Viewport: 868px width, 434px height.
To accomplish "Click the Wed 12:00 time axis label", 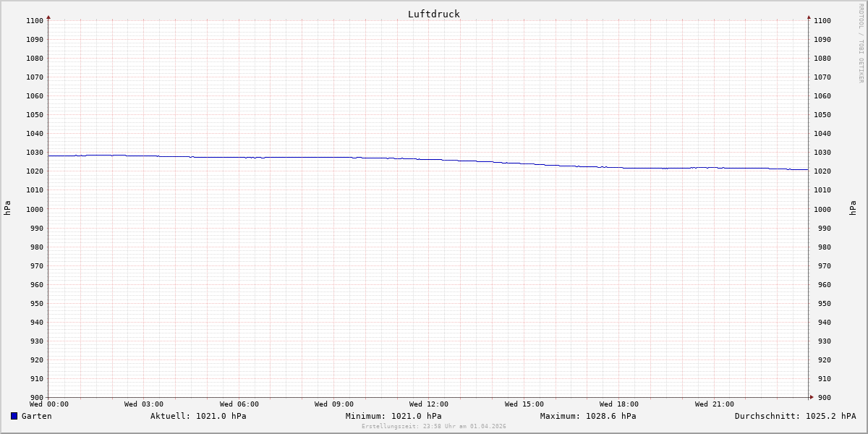I will tap(429, 404).
